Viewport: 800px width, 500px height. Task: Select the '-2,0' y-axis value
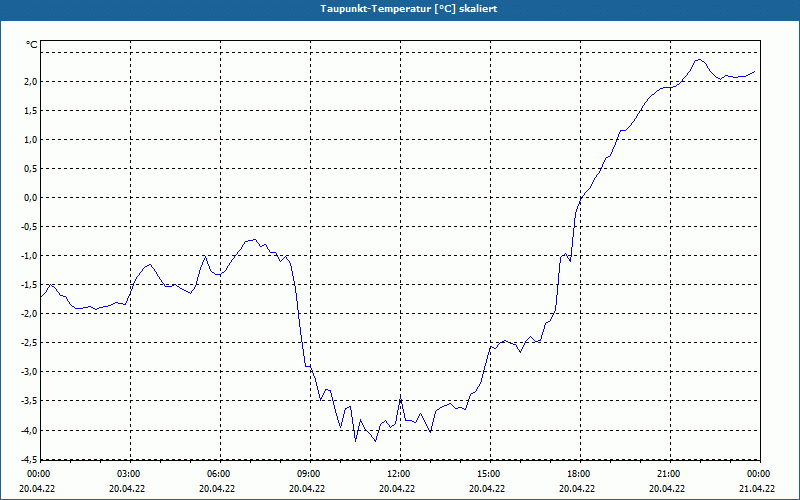pos(27,314)
